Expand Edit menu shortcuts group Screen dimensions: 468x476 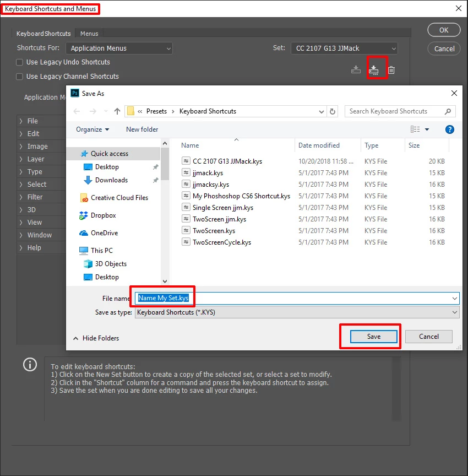coord(21,134)
